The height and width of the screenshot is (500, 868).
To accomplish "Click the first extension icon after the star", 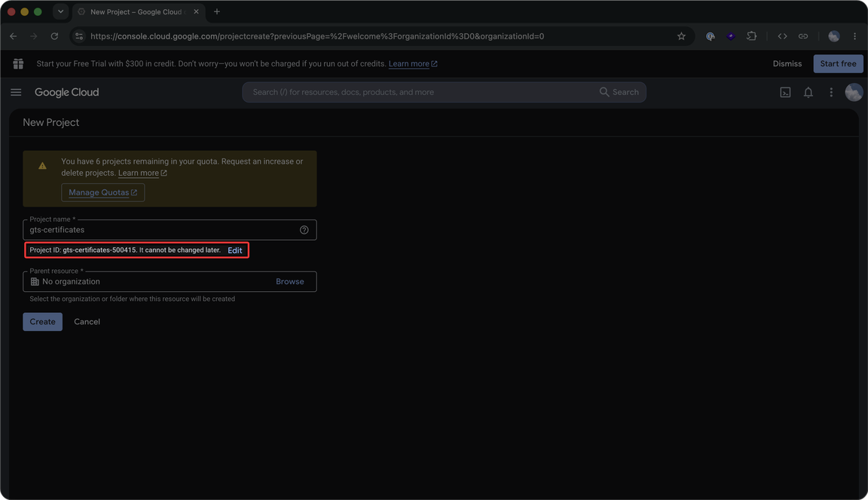I will pos(711,36).
